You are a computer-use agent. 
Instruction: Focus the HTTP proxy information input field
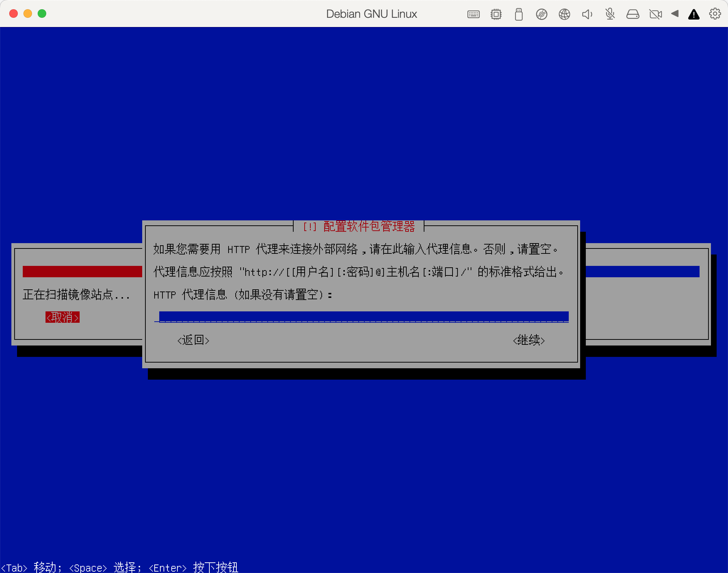click(362, 317)
